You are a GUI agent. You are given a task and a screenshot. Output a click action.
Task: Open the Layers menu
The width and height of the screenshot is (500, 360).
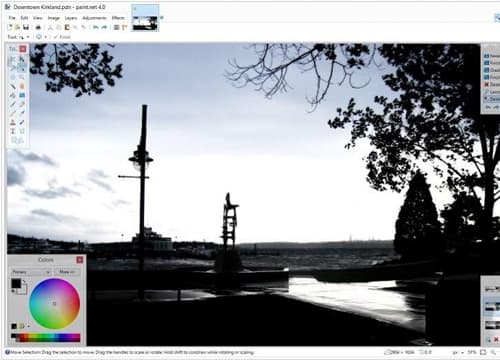point(71,18)
